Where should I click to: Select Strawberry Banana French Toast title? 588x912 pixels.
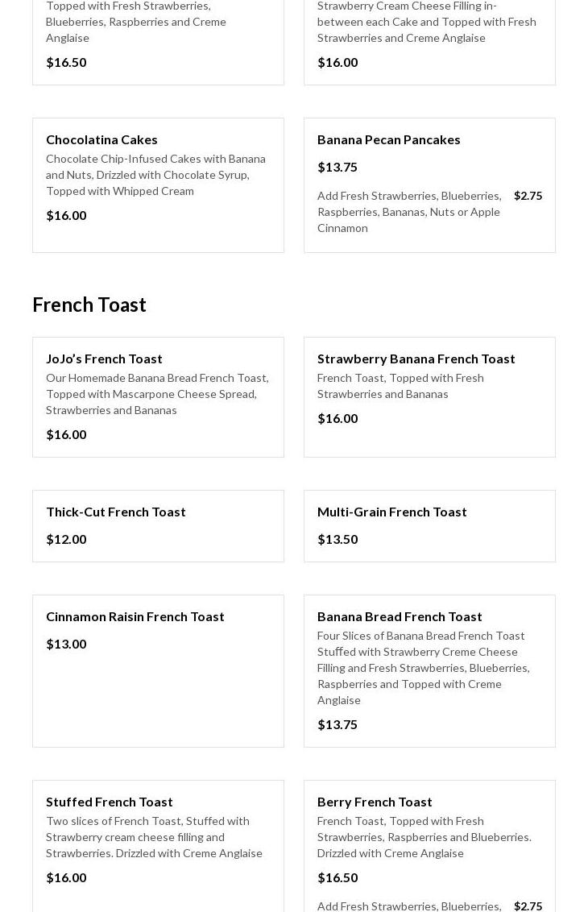416,359
